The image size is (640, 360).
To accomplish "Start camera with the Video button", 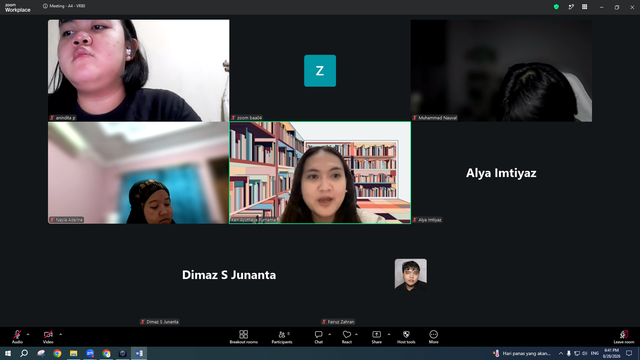I will point(48,336).
